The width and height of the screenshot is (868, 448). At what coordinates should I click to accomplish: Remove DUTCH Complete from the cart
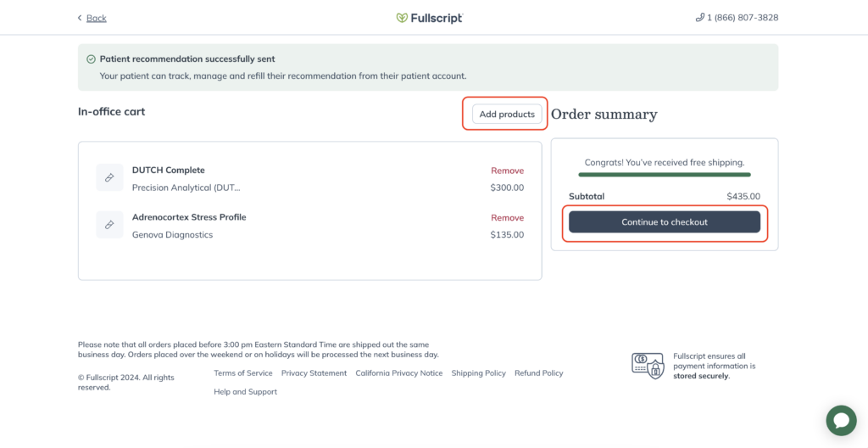pyautogui.click(x=507, y=171)
